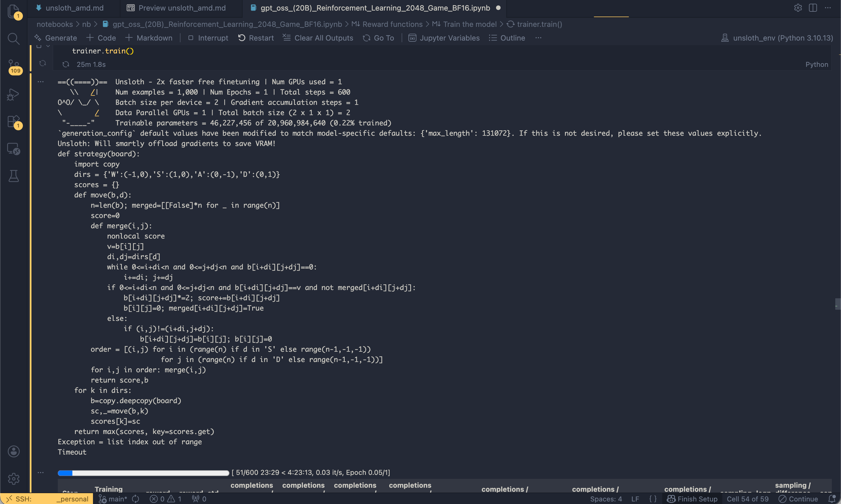Open the notebook toolbar overflow ellipsis menu
This screenshot has height=504, width=841.
coord(538,38)
